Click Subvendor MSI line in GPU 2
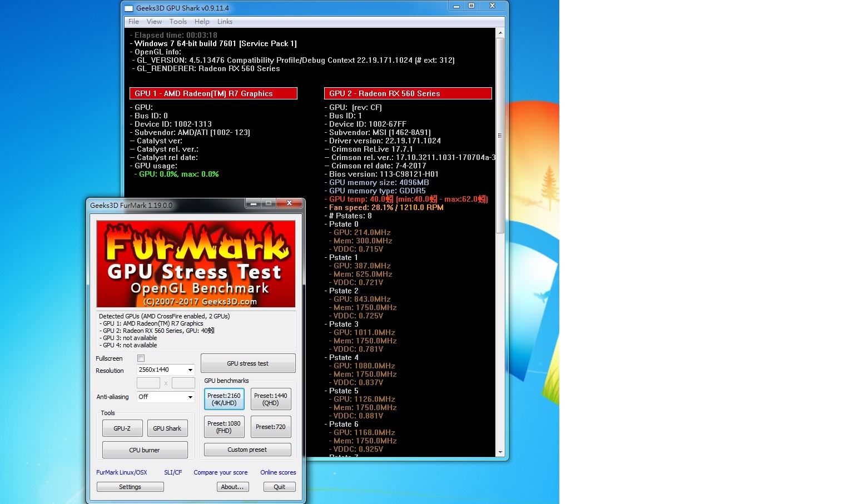 pyautogui.click(x=378, y=132)
